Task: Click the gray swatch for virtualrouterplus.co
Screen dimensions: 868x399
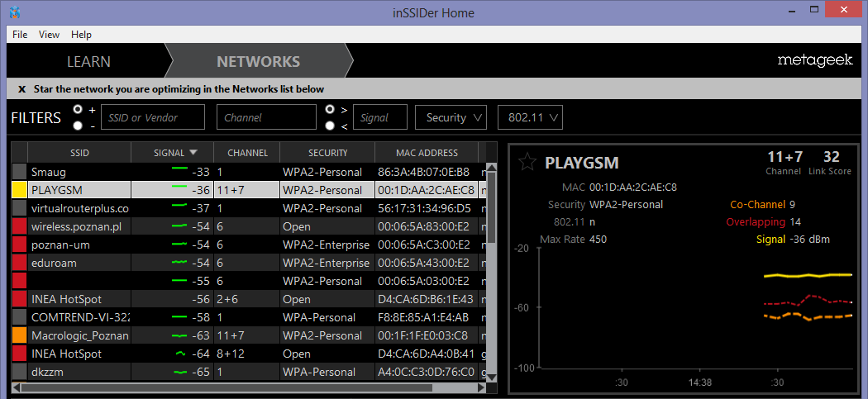Action: 19,208
